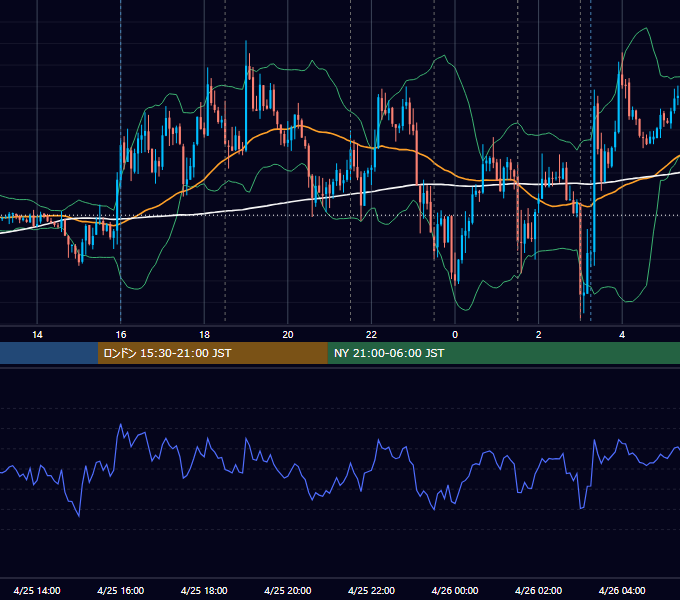This screenshot has height=600, width=680.
Task: Click the 4/25 14:00 date label
Action: click(37, 590)
